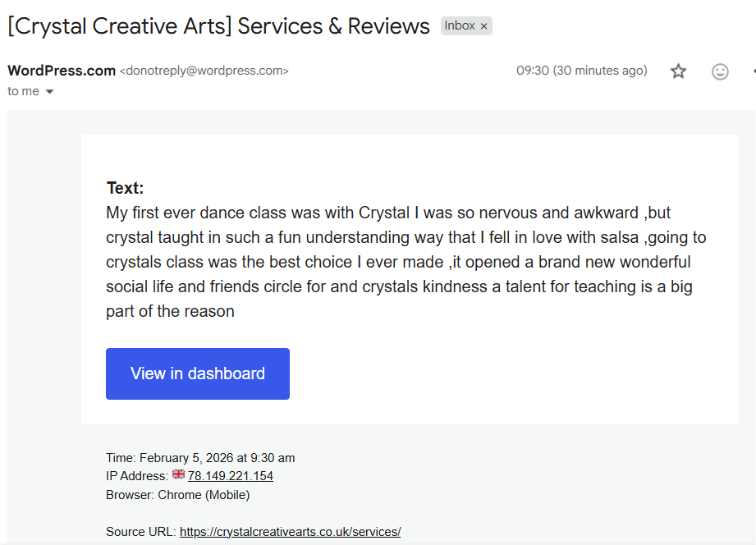The height and width of the screenshot is (545, 756).
Task: Remove the Inbox label using its x
Action: tap(484, 26)
